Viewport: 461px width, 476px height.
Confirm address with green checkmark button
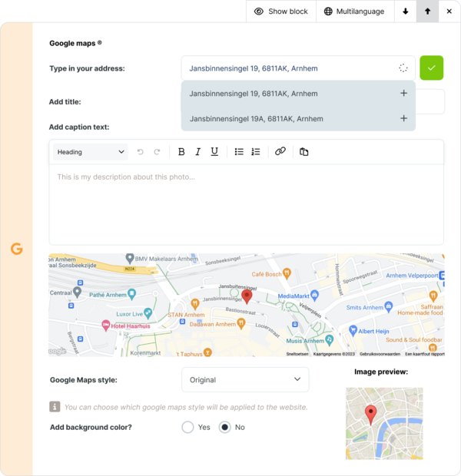coord(432,68)
